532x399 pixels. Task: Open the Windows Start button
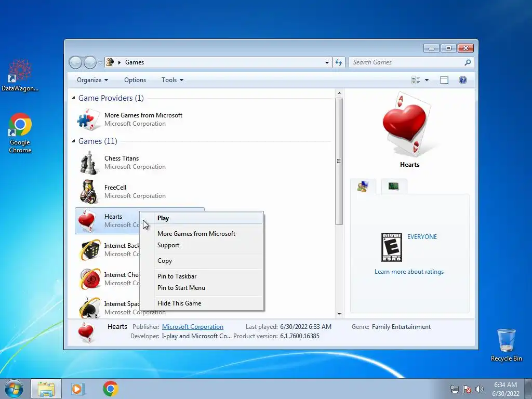coord(14,389)
